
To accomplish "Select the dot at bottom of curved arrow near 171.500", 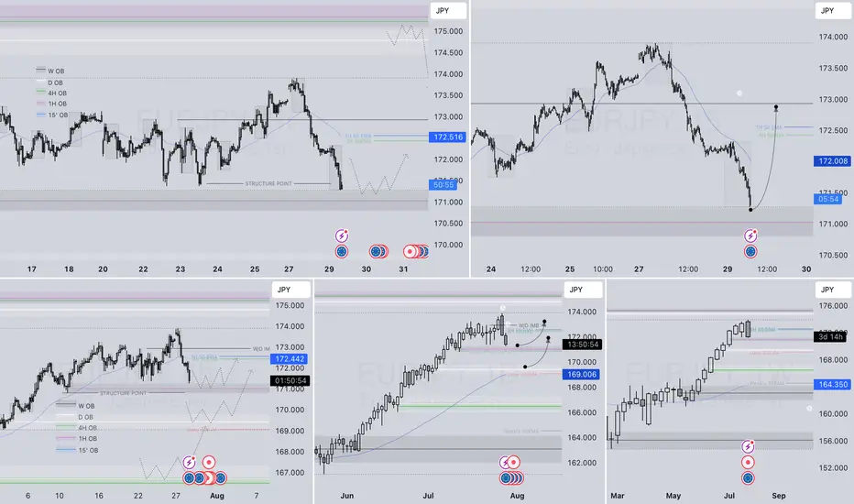I will tap(750, 209).
